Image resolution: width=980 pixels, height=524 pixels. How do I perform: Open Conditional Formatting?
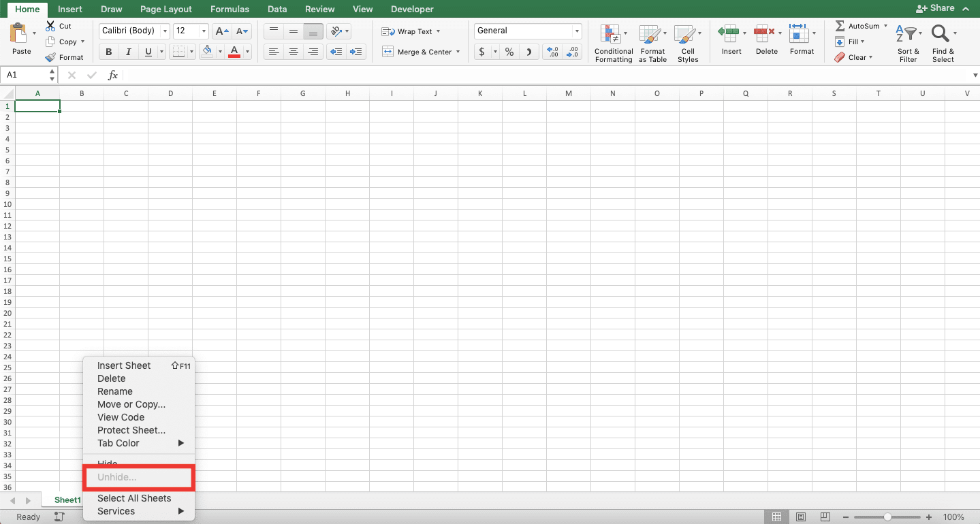(612, 42)
